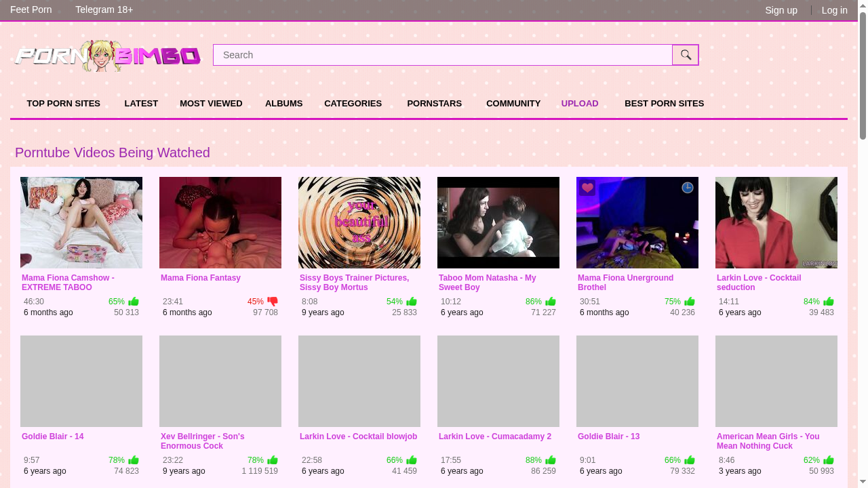868x488 pixels.
Task: Click the magnifier search icon
Action: [x=685, y=55]
